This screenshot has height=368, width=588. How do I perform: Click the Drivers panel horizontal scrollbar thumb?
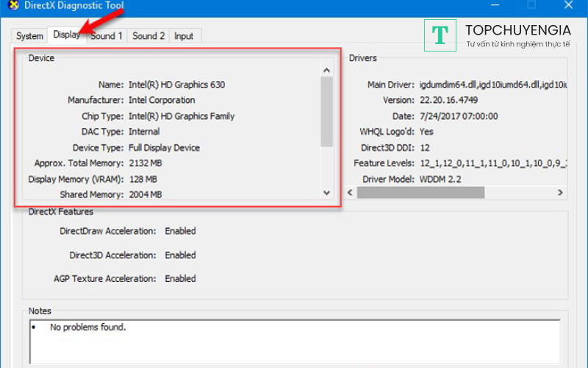(x=420, y=193)
